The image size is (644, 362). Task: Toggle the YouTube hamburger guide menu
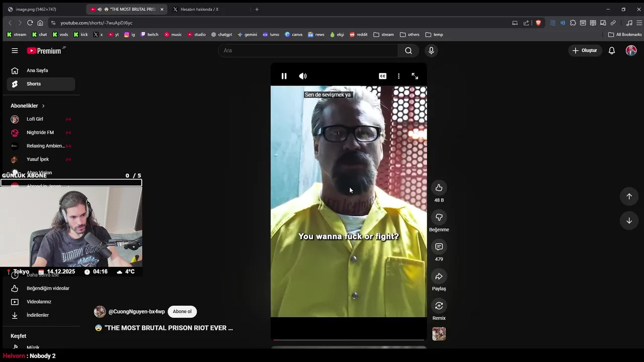(x=15, y=50)
